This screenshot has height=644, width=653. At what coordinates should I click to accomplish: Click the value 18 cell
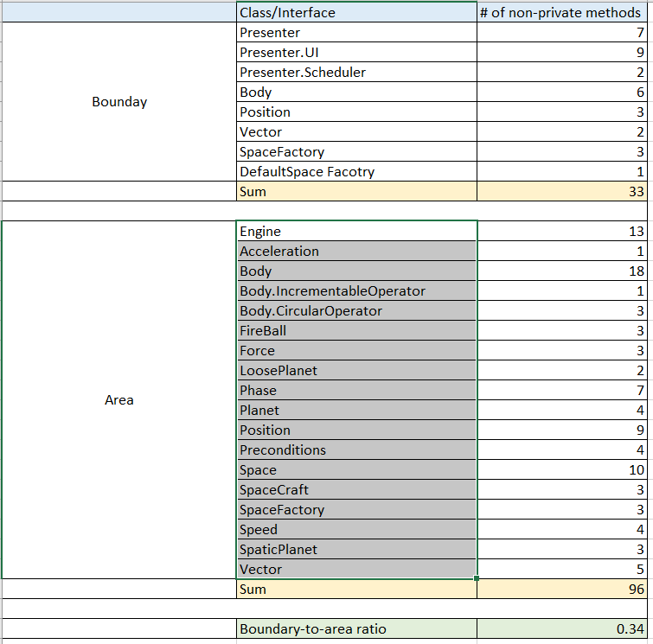562,271
